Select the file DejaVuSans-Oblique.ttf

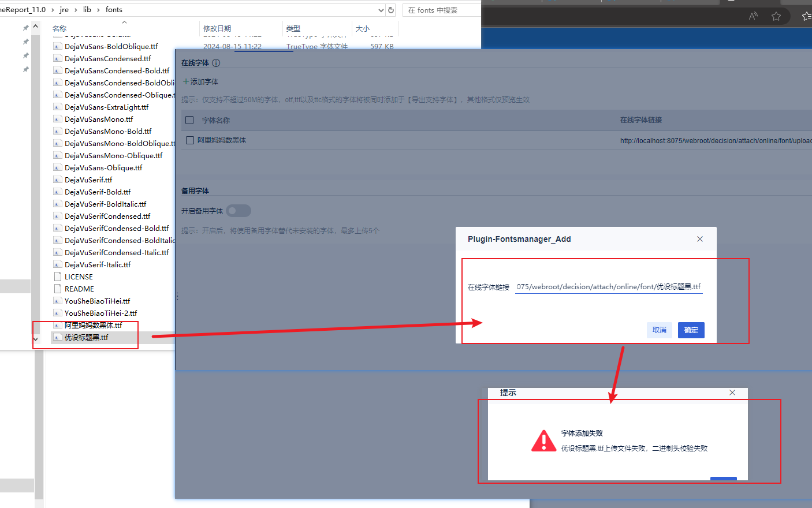click(103, 167)
